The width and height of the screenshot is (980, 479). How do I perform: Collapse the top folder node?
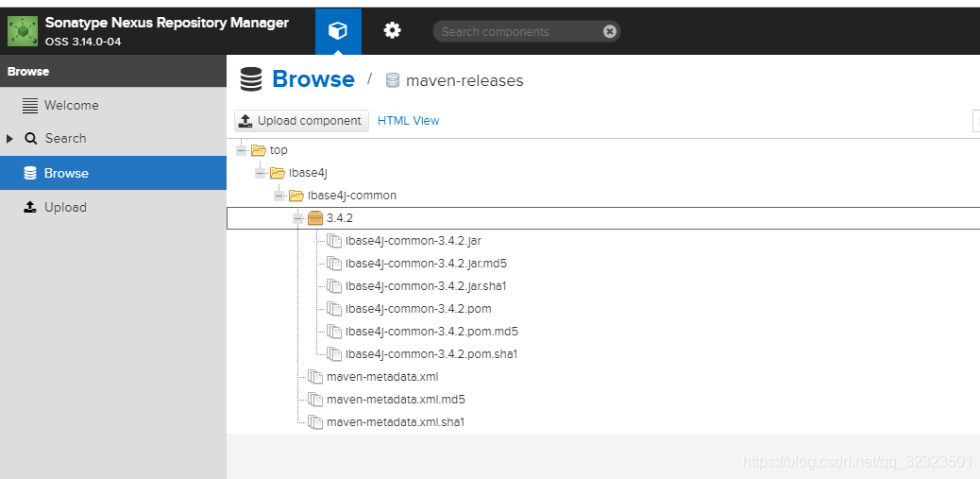click(x=242, y=150)
